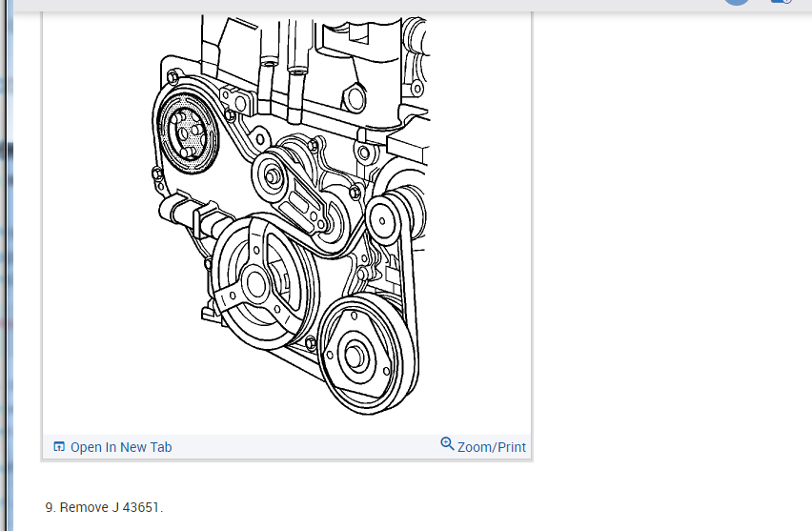812x531 pixels.
Task: Open Zoom/Print for the engine diagram
Action: pyautogui.click(x=483, y=446)
